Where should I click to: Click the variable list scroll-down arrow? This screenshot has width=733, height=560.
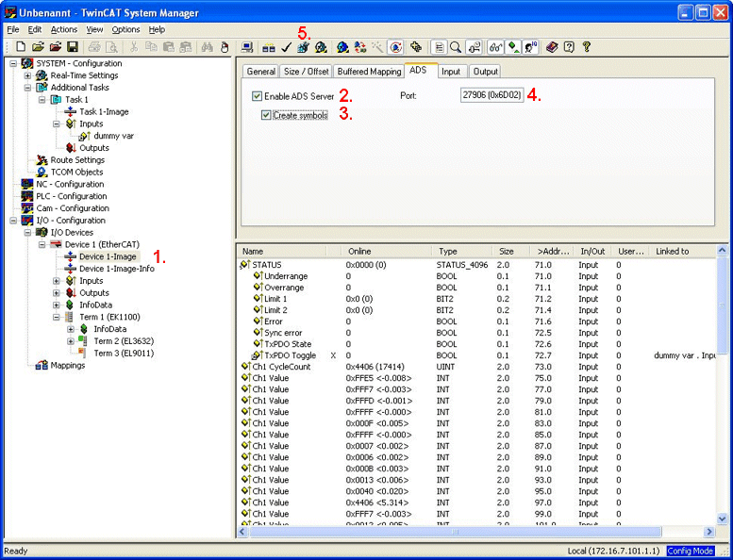click(722, 519)
